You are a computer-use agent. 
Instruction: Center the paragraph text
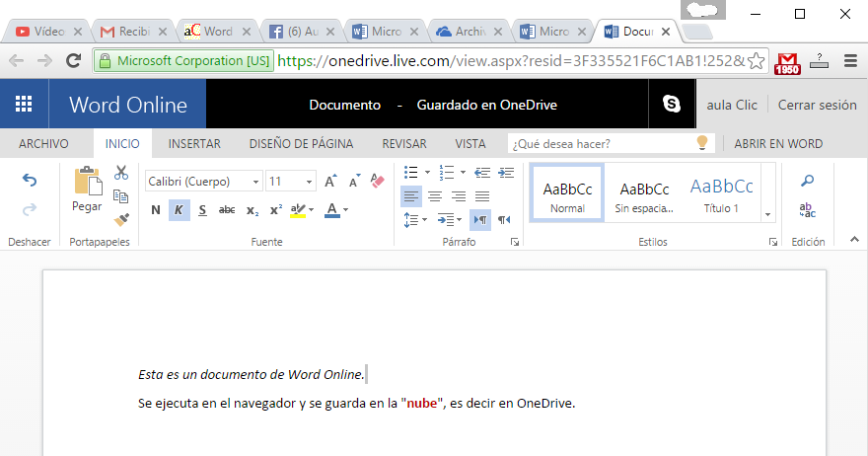tap(435, 196)
